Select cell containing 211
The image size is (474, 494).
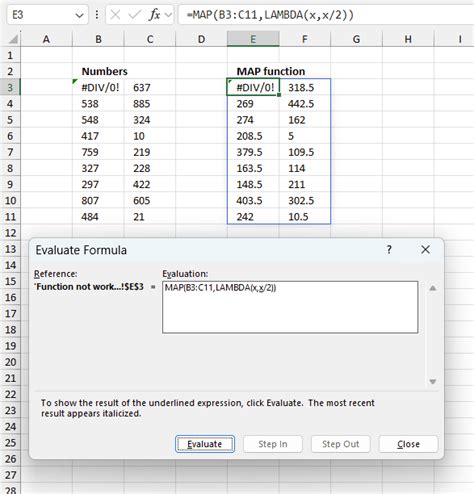[305, 184]
